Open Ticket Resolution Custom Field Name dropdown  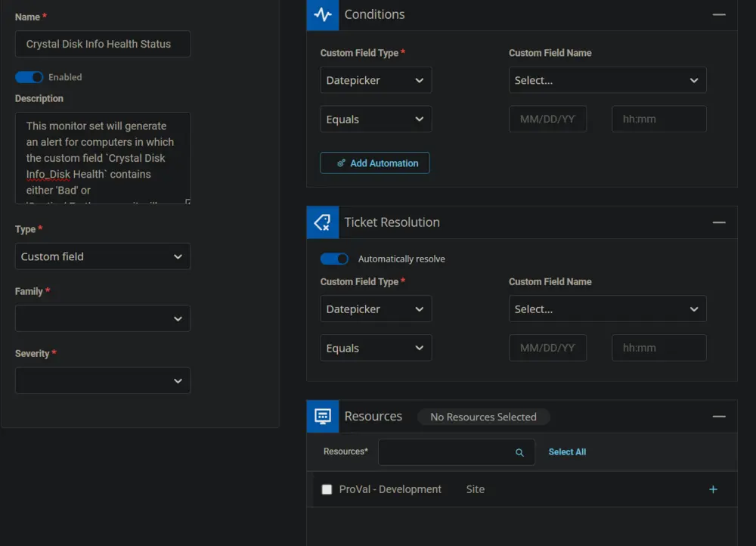608,309
